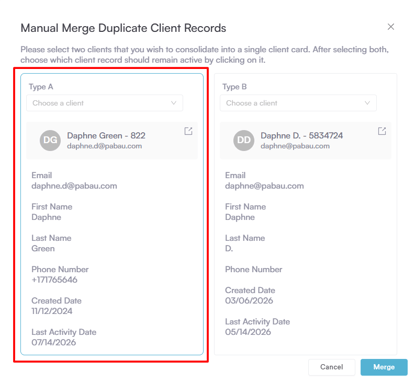Image resolution: width=415 pixels, height=384 pixels.
Task: Click last activity date 07/14/2026
Action: pyautogui.click(x=54, y=342)
